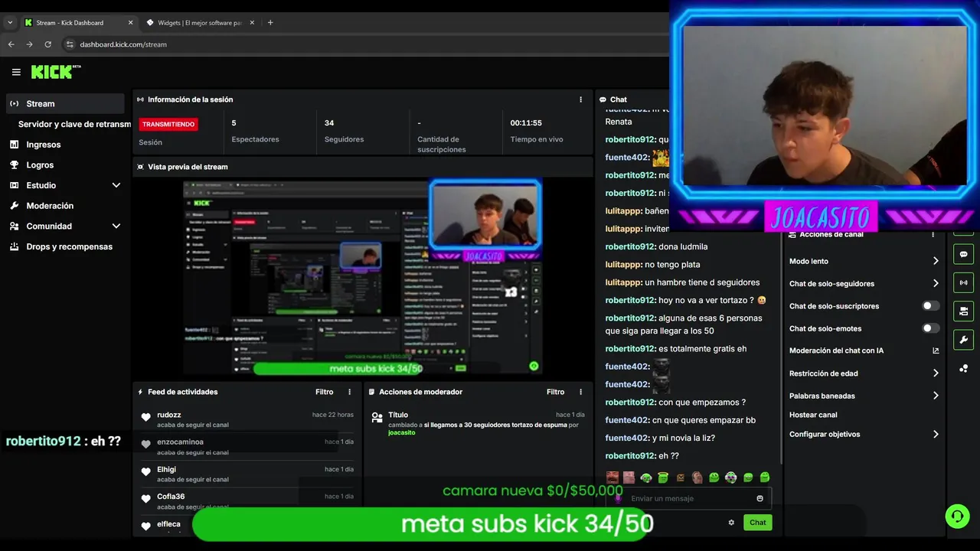The height and width of the screenshot is (551, 980).
Task: Click the first emote in the quick row
Action: (612, 478)
